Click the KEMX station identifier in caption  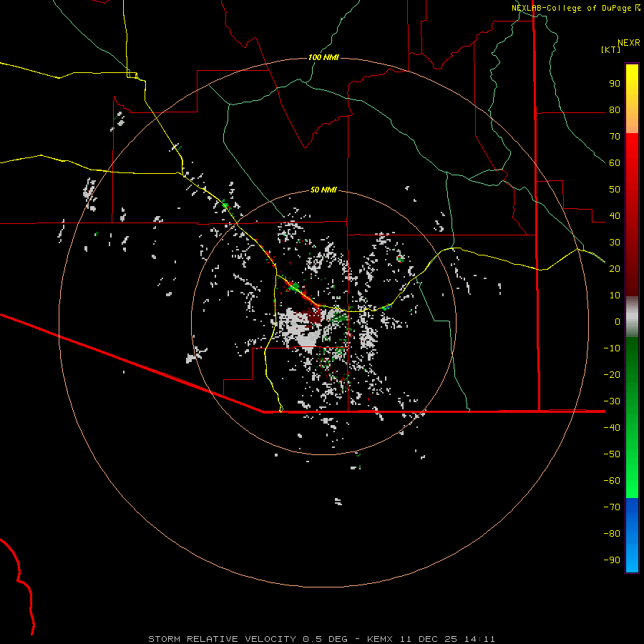[380, 639]
